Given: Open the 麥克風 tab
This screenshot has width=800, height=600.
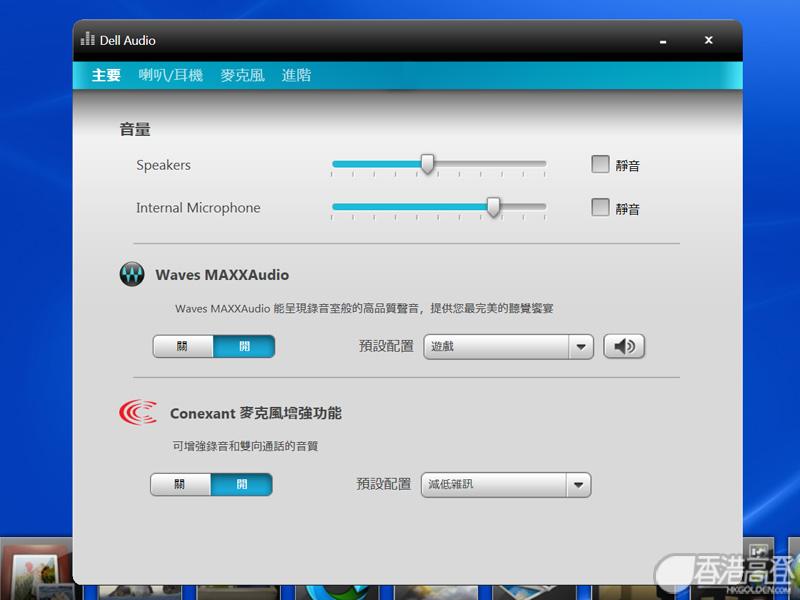Looking at the screenshot, I should [243, 75].
